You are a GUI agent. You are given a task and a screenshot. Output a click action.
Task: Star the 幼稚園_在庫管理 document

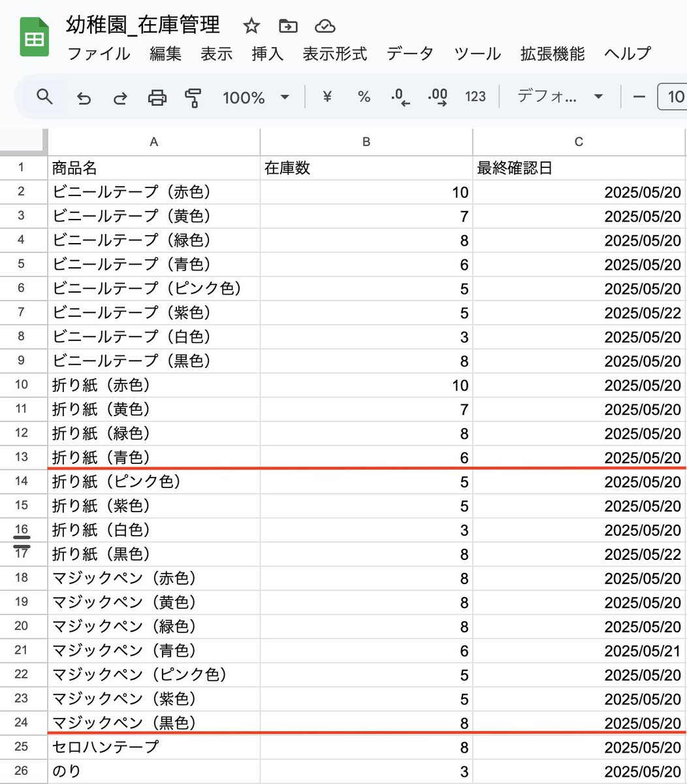[251, 26]
